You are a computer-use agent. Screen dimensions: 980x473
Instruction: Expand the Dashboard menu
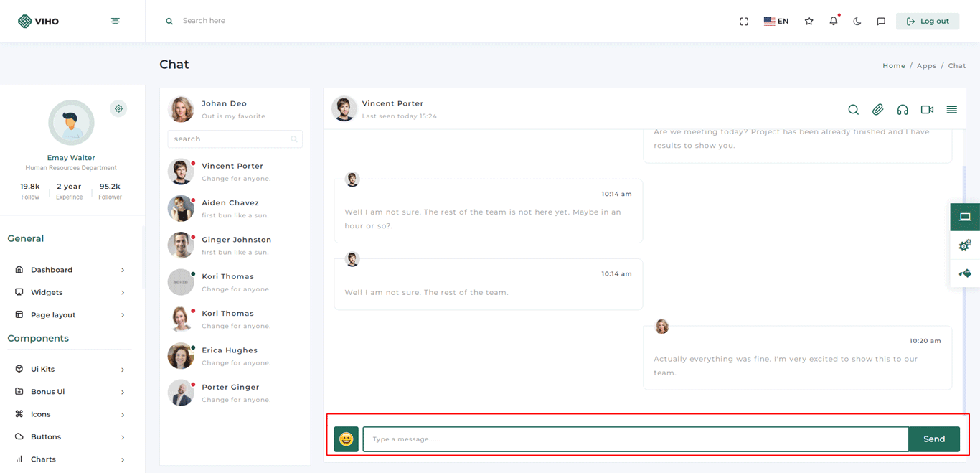click(x=70, y=270)
